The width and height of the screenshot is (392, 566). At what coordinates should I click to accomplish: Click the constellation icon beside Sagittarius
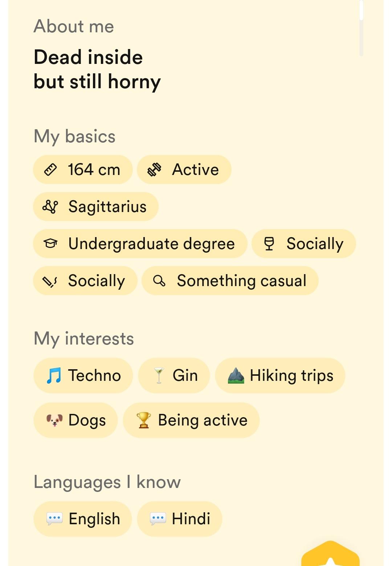pyautogui.click(x=50, y=207)
